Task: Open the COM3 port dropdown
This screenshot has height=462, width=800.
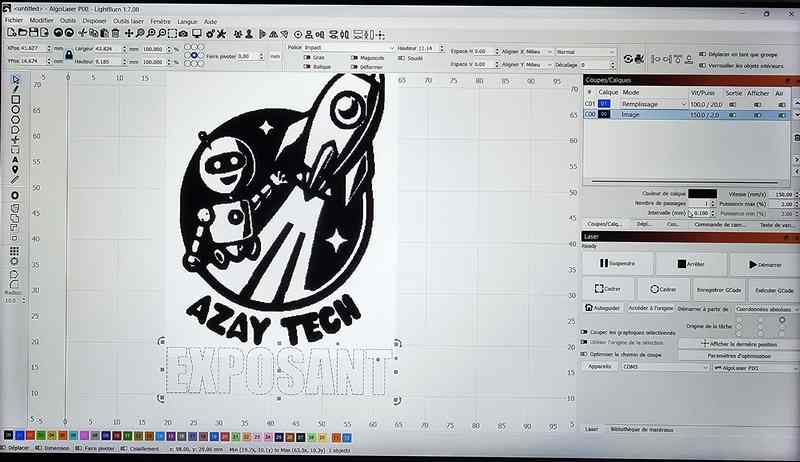Action: [665, 367]
